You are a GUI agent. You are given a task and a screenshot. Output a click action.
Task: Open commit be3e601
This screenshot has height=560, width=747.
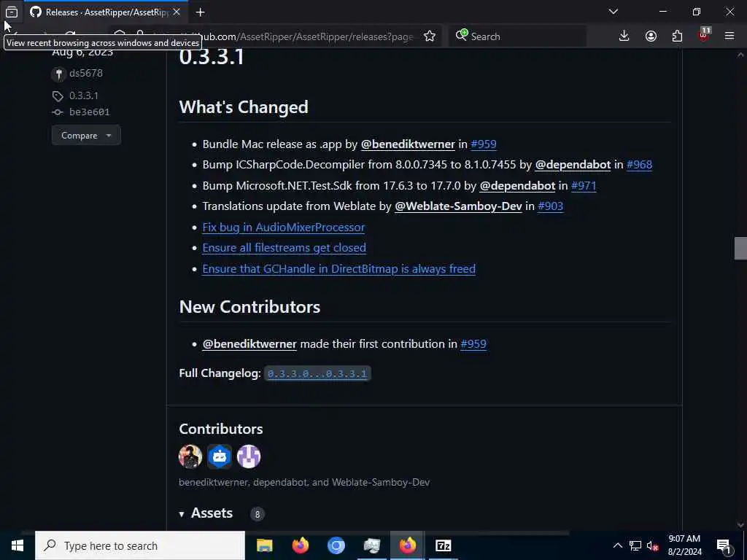pyautogui.click(x=90, y=112)
